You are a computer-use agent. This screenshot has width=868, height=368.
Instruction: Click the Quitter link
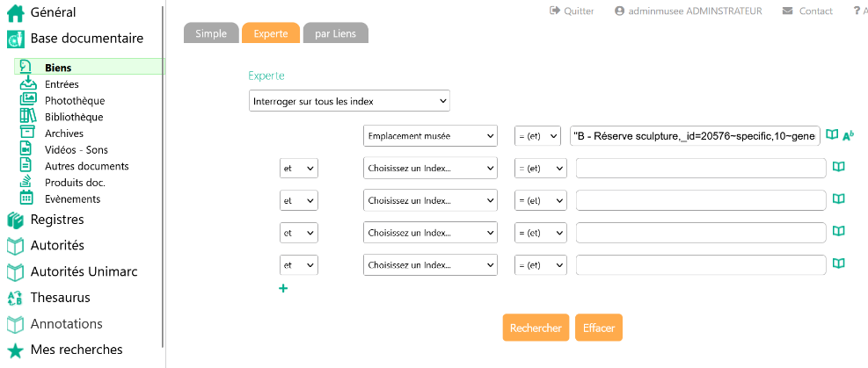click(x=572, y=11)
